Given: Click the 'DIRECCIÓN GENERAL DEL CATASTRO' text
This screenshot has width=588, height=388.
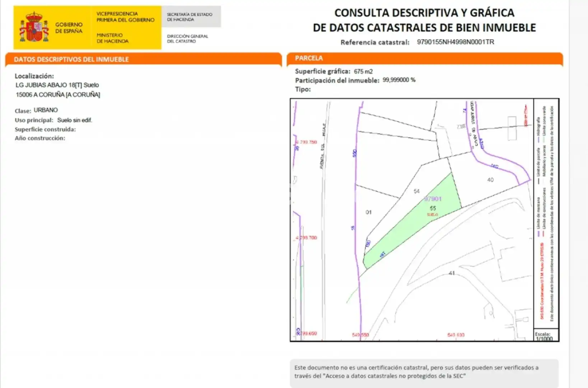Looking at the screenshot, I should click(x=187, y=39).
